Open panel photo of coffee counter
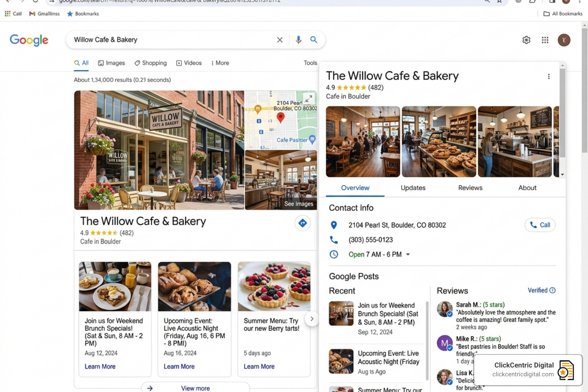Viewport: 588px width, 392px height. [515, 142]
